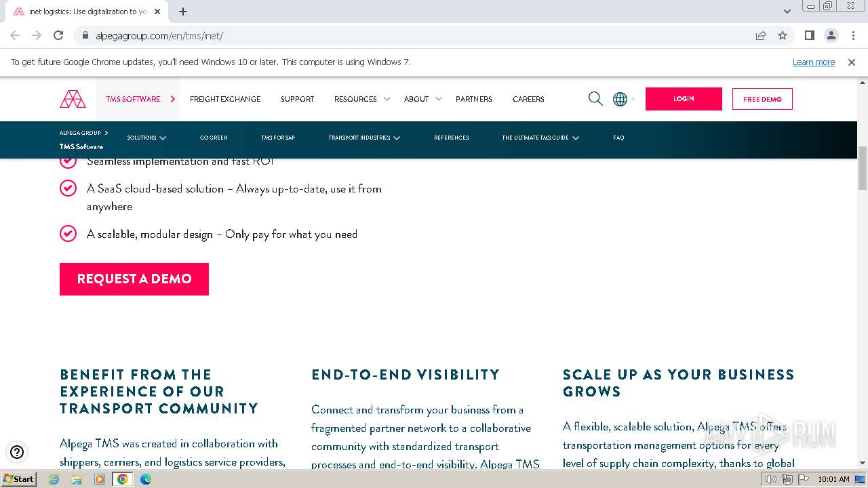Click the ALPEGA GROUP breadcrumb link

[x=80, y=133]
